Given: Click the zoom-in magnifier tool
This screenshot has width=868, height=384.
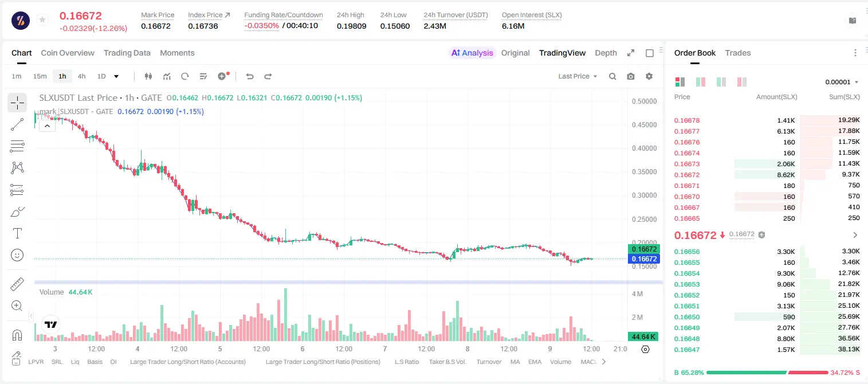Looking at the screenshot, I should coord(17,306).
